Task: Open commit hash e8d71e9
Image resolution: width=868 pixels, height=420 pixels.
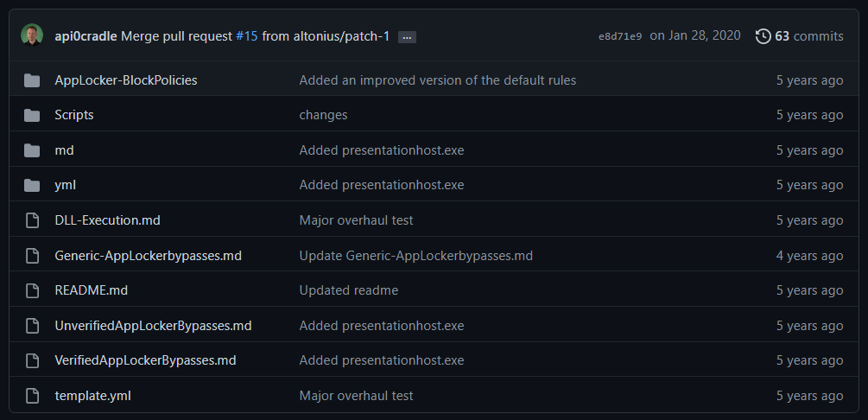Action: 619,36
